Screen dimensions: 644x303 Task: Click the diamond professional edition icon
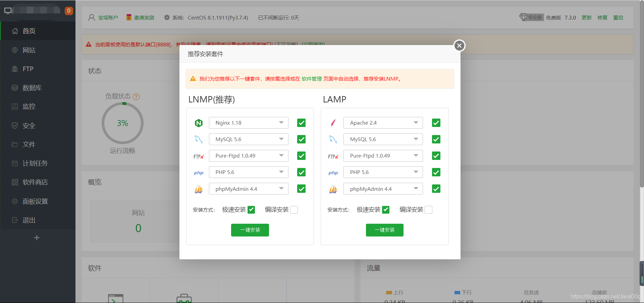[x=523, y=17]
